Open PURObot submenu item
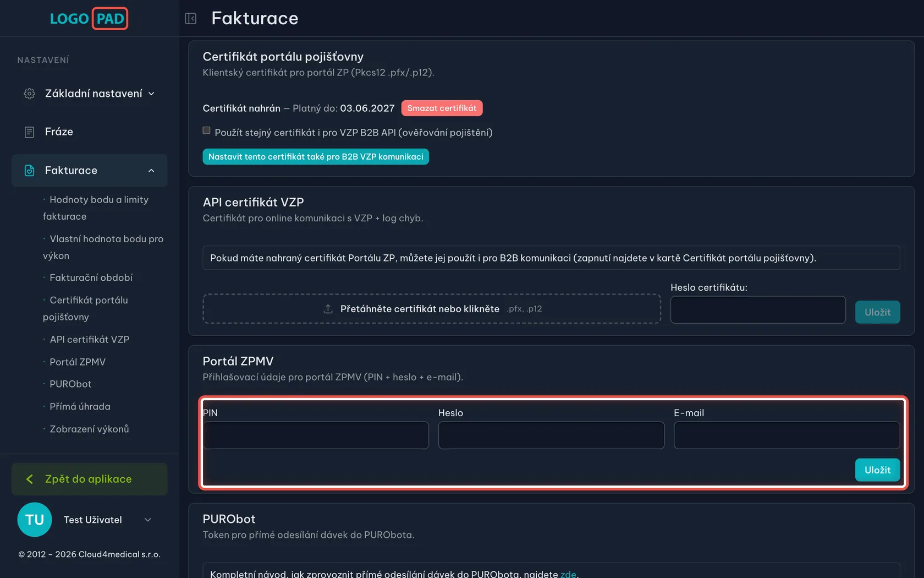 [70, 384]
